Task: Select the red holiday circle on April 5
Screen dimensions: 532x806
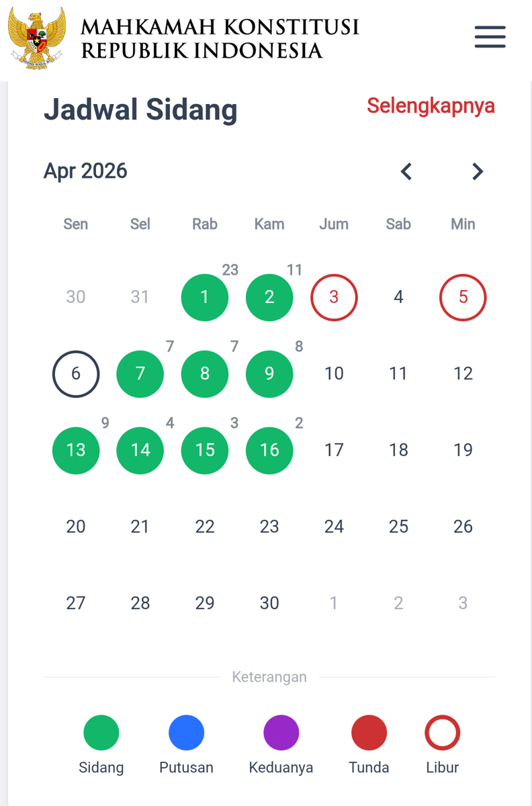Action: 463,298
